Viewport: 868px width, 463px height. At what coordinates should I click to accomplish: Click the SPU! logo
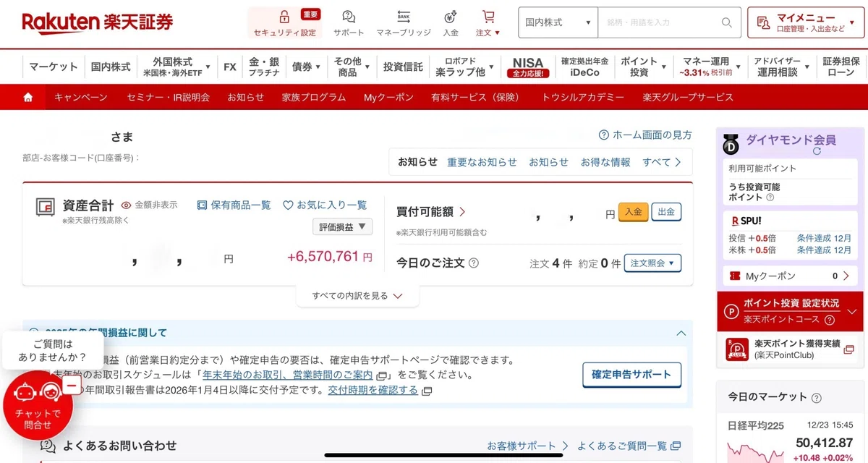coord(745,220)
